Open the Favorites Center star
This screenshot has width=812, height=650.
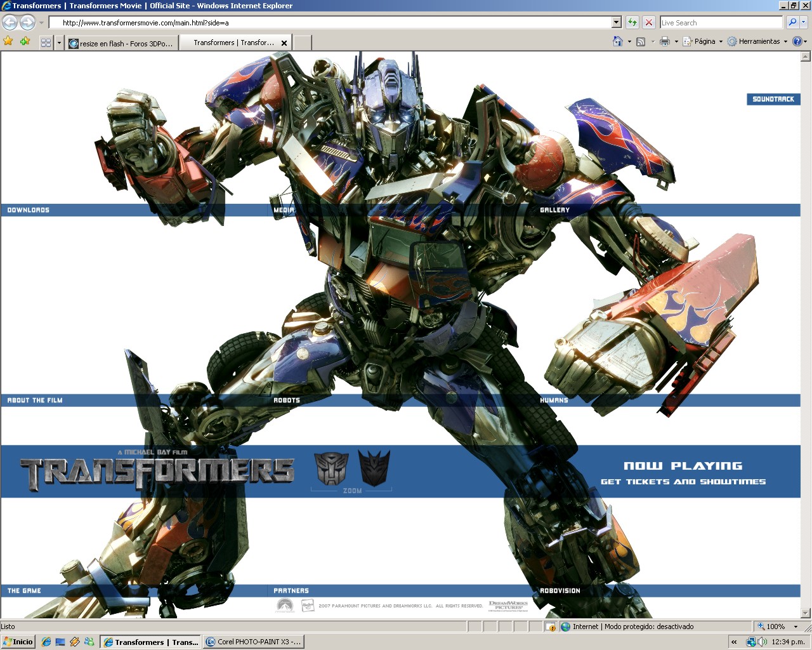tap(8, 42)
